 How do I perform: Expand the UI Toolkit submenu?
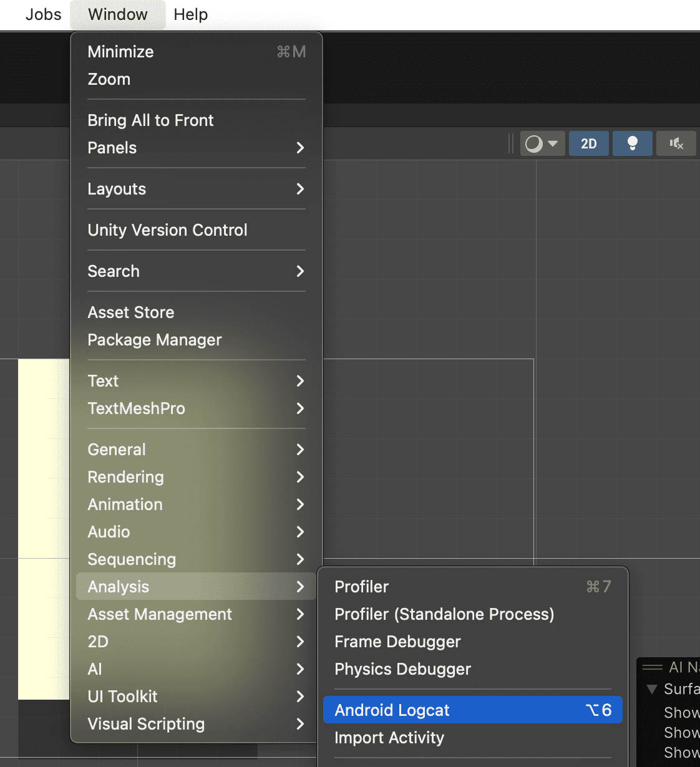[197, 697]
